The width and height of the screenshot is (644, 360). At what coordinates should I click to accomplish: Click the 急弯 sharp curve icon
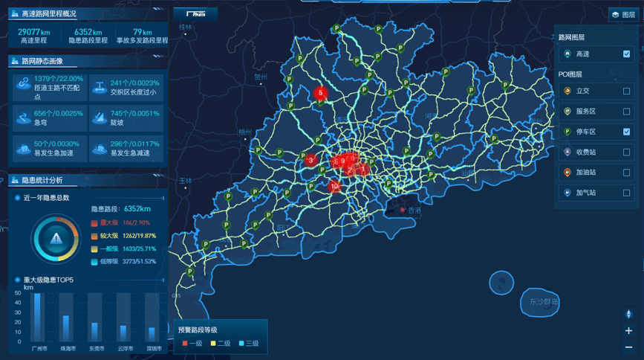pyautogui.click(x=22, y=116)
